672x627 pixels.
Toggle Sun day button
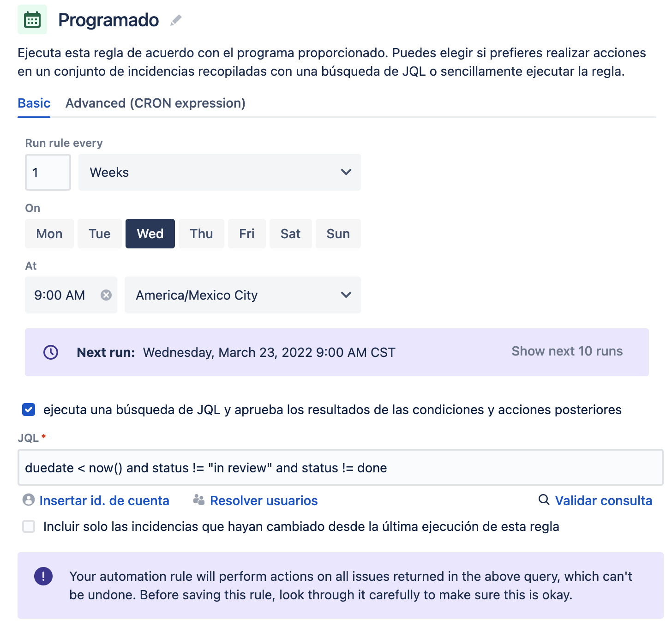[x=338, y=234]
